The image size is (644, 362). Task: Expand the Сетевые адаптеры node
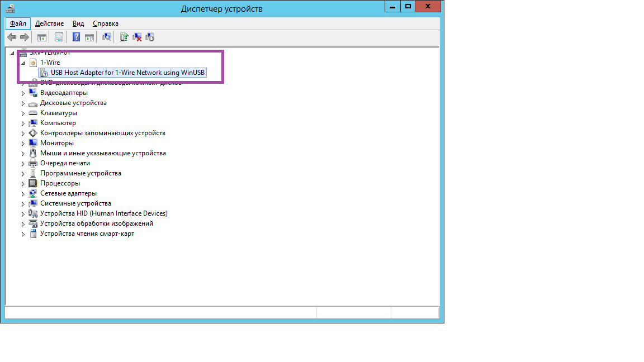[x=23, y=194]
